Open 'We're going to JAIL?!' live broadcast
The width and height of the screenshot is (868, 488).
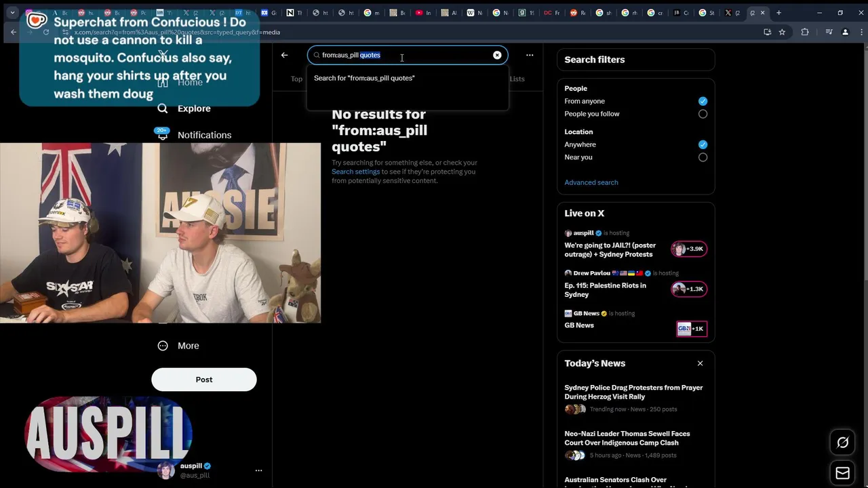[610, 249]
